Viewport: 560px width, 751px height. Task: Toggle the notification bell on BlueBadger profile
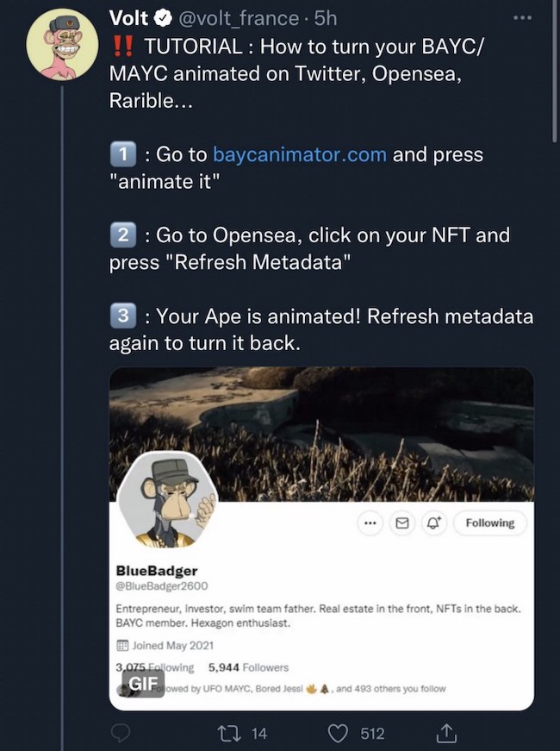[x=432, y=523]
